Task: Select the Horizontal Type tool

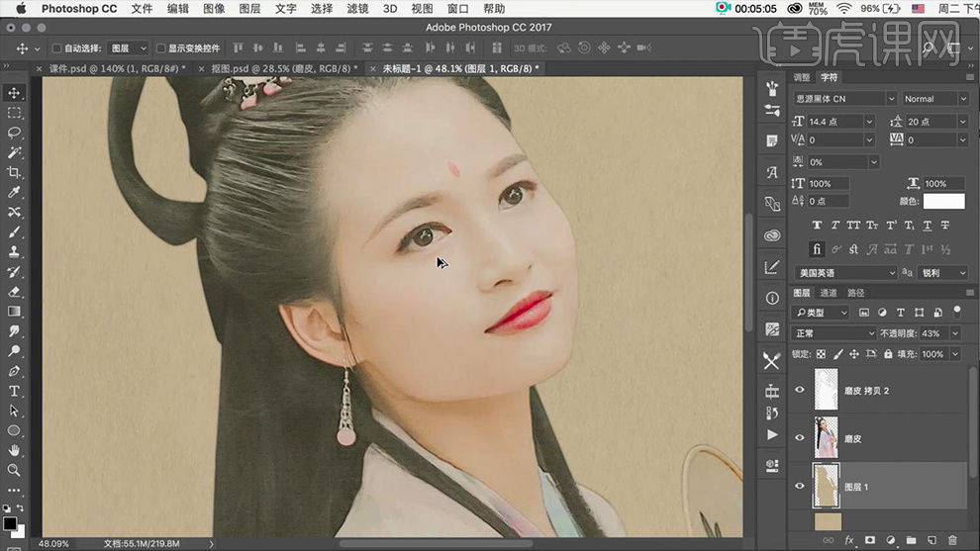Action: (x=14, y=391)
